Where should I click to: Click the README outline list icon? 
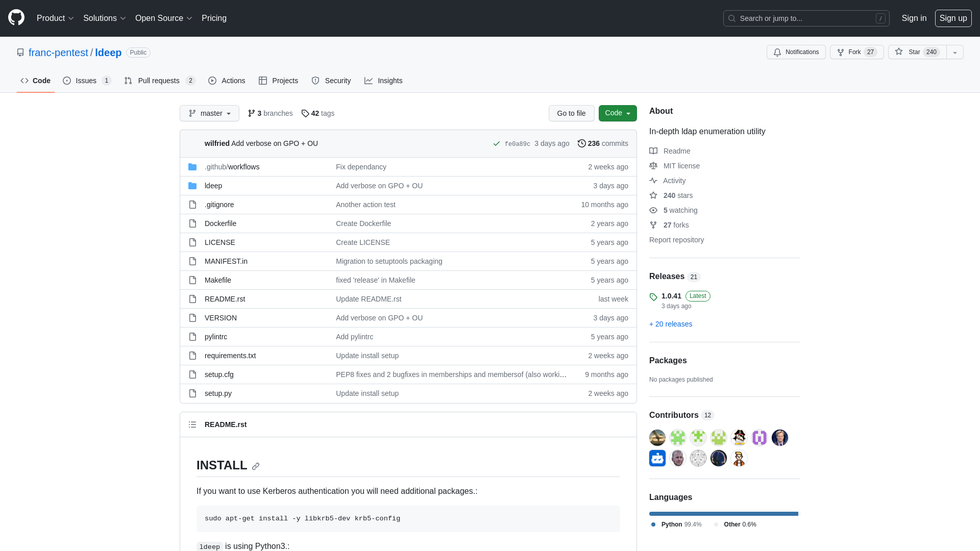[192, 424]
